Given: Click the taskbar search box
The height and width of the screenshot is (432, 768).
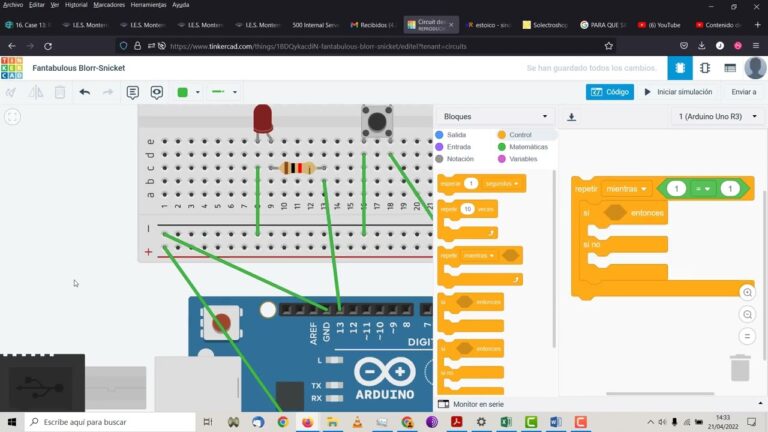Looking at the screenshot, I should pos(110,422).
